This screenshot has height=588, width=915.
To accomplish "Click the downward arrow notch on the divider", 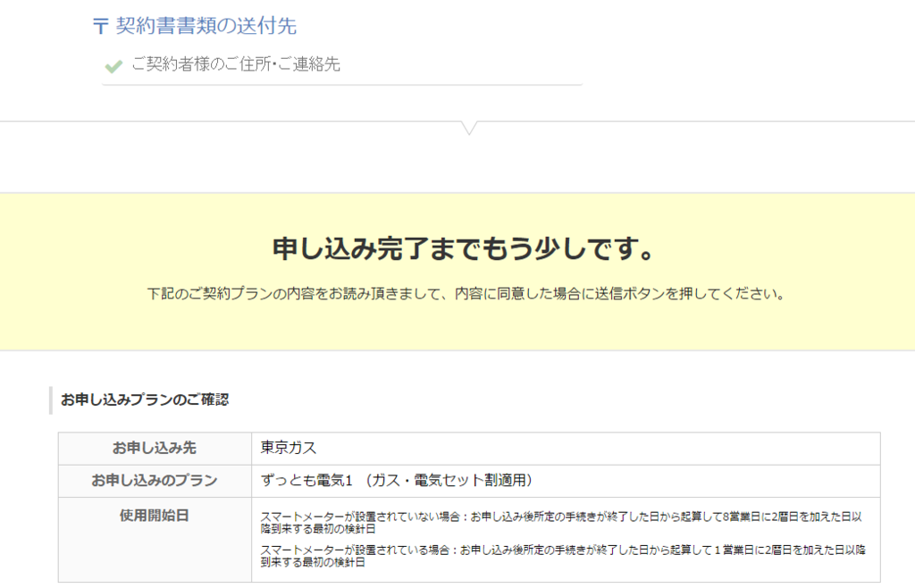I will tap(469, 129).
